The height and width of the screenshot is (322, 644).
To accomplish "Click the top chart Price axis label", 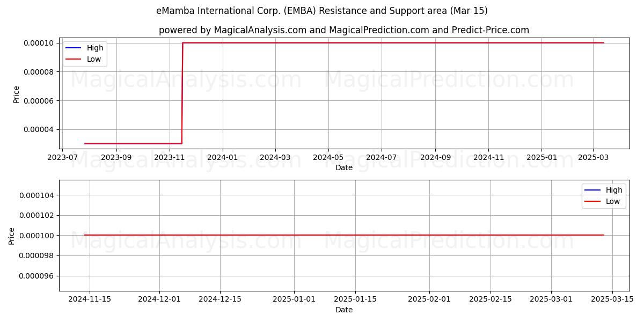I will pyautogui.click(x=17, y=94).
